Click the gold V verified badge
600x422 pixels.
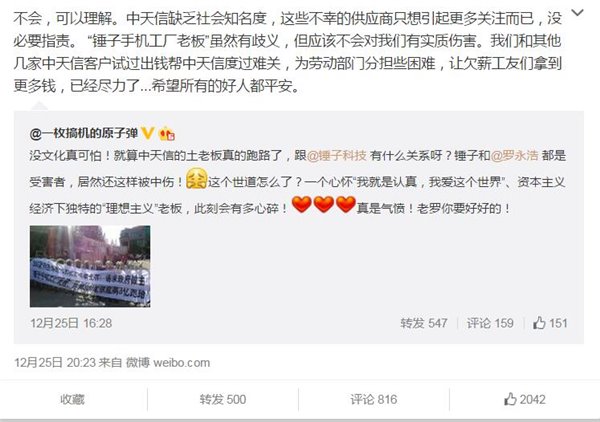147,133
